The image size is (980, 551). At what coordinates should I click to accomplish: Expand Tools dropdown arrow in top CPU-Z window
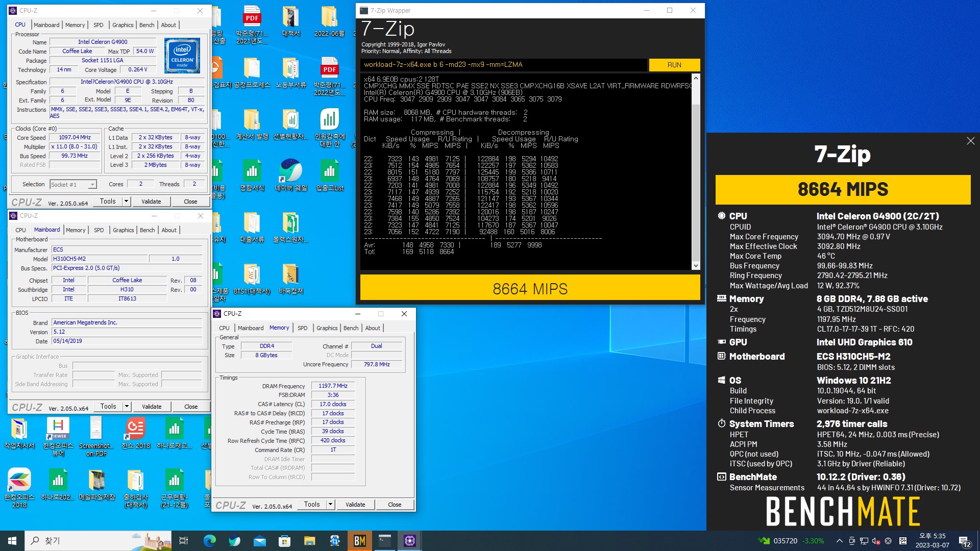pyautogui.click(x=126, y=202)
